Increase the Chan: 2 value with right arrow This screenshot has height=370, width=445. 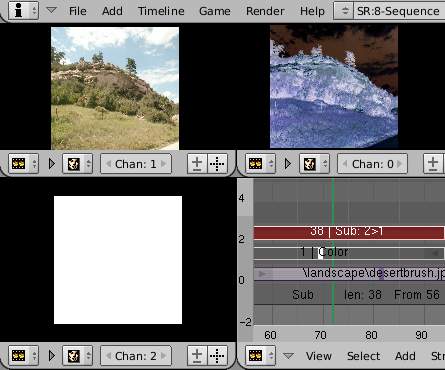point(164,356)
